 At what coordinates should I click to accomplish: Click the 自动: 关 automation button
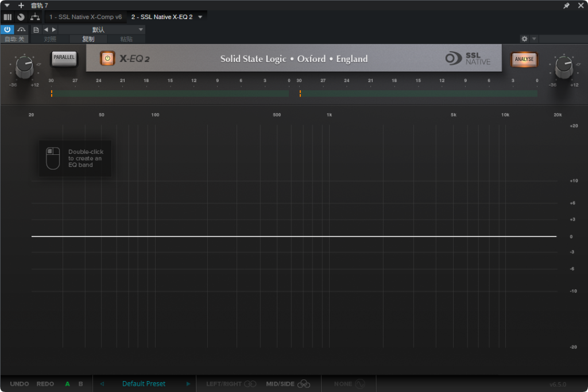(14, 39)
